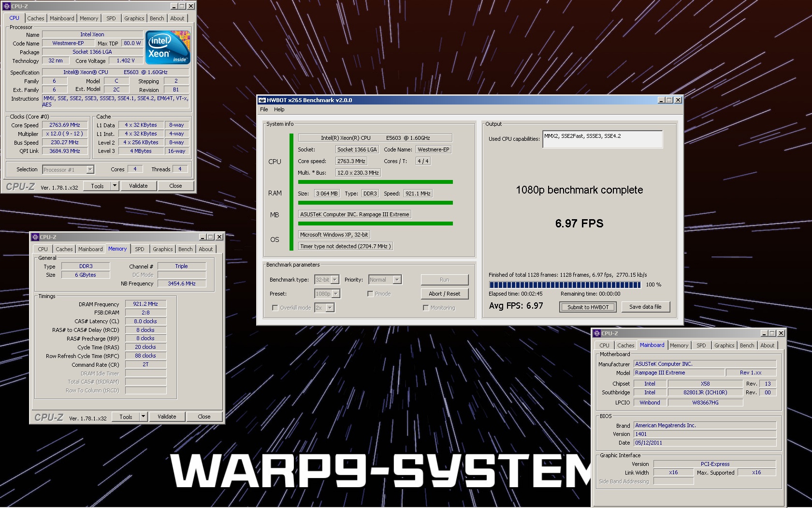Click Level 3 cache 4 MBytes value
Screen dimensions: 812x508
(x=141, y=151)
